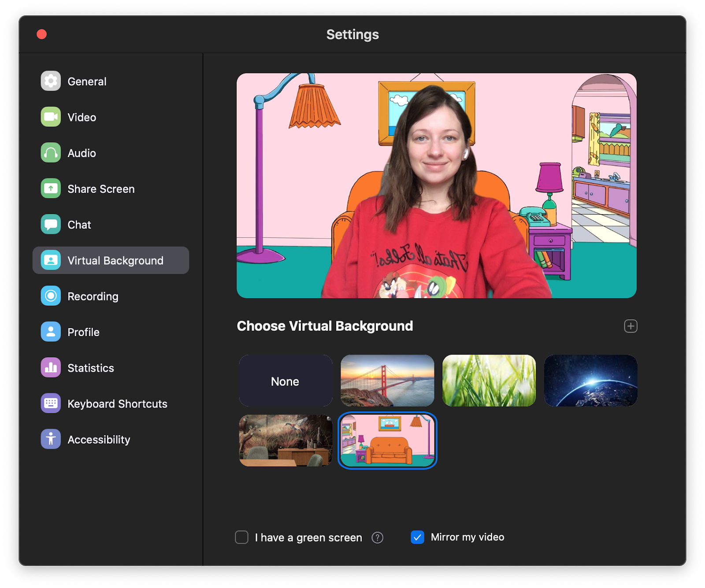Add a new virtual background image
The width and height of the screenshot is (705, 588).
[x=631, y=326]
